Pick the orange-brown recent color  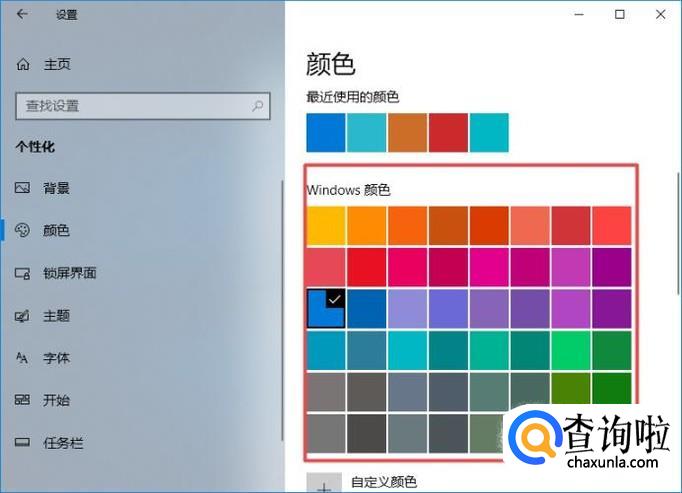tap(408, 133)
